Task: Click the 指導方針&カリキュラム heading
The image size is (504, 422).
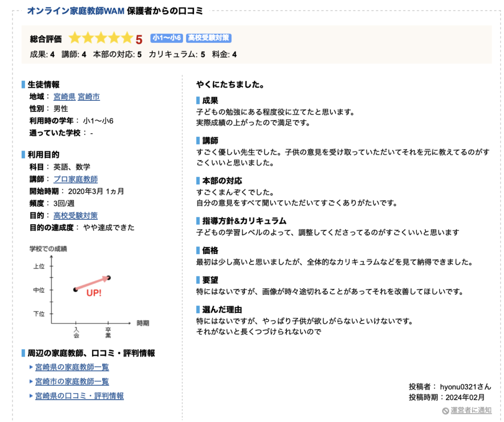Action: (x=244, y=221)
